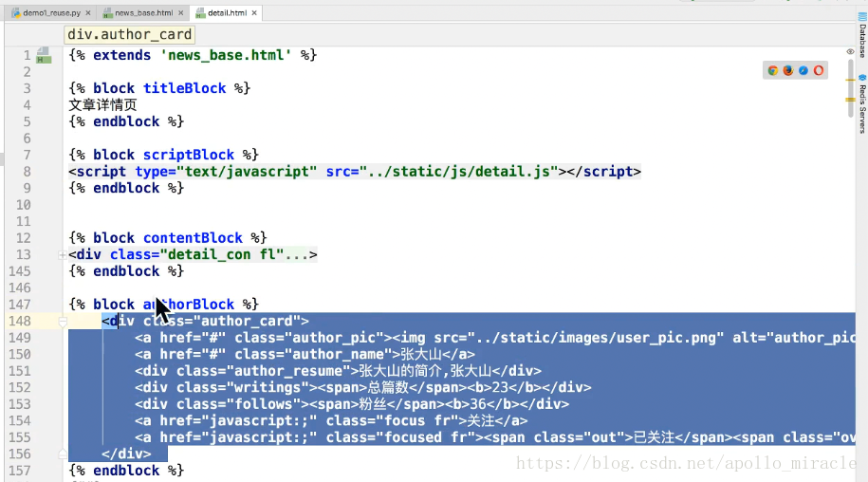Click 'titleBlock' in line 3

(184, 88)
